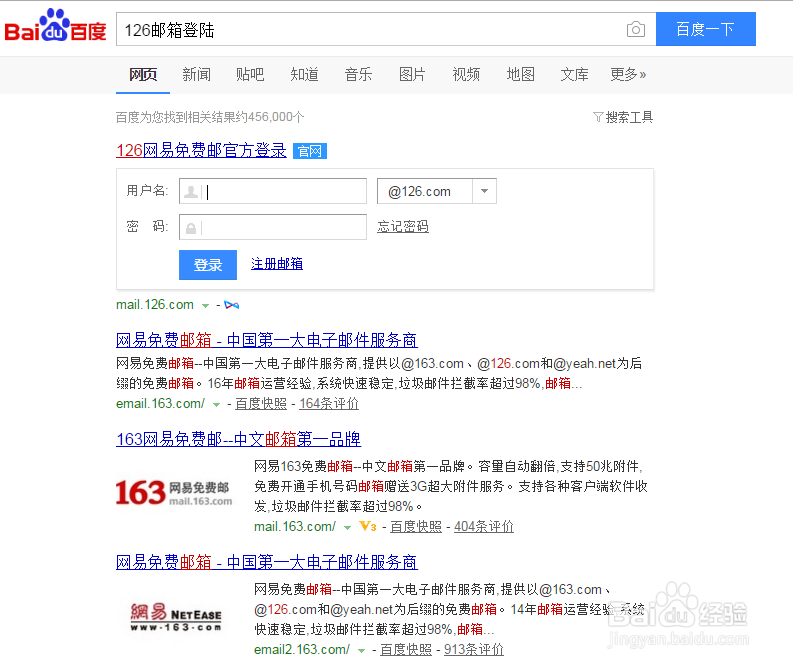Screen dimensions: 793x667
Task: Click the V3 credibility badge
Action: (x=368, y=526)
